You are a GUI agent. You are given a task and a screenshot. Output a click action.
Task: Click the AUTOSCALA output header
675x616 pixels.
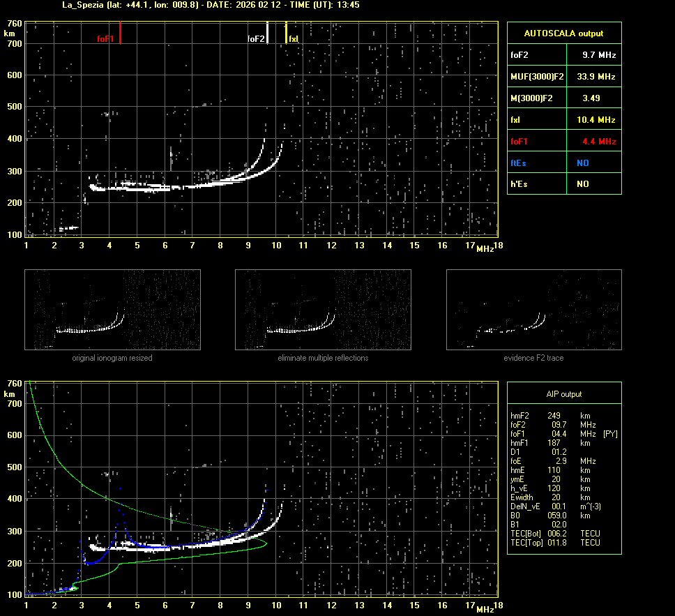[x=563, y=33]
